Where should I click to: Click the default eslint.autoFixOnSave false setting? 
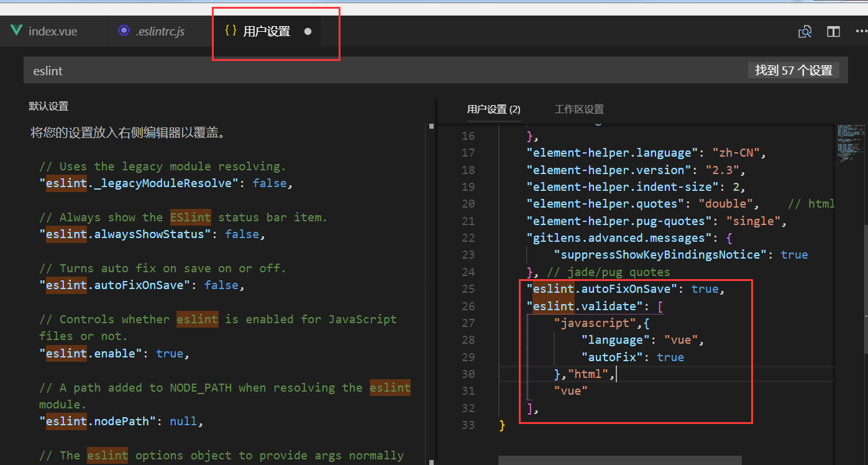(x=142, y=285)
